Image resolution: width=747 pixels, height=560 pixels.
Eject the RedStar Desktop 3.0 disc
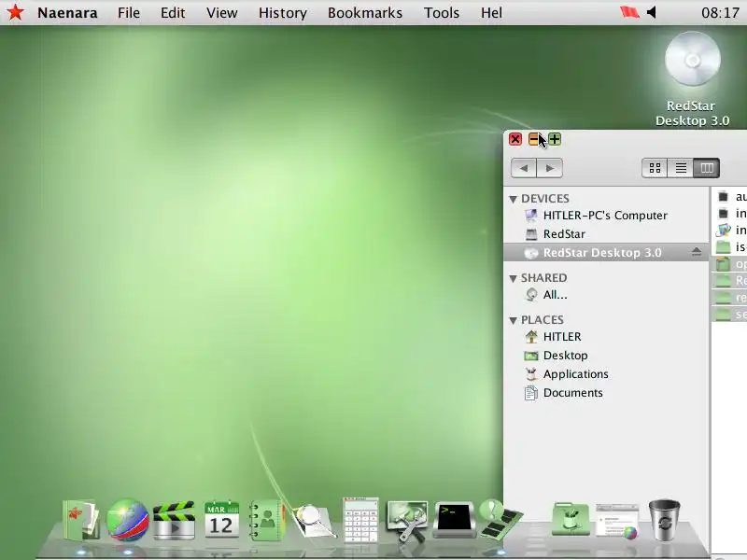[696, 252]
